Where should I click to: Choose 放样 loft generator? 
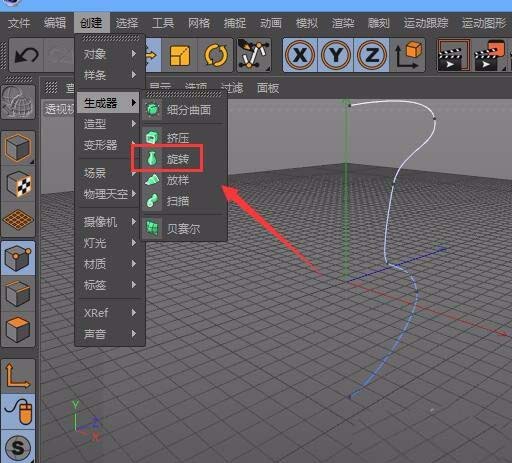pos(184,180)
